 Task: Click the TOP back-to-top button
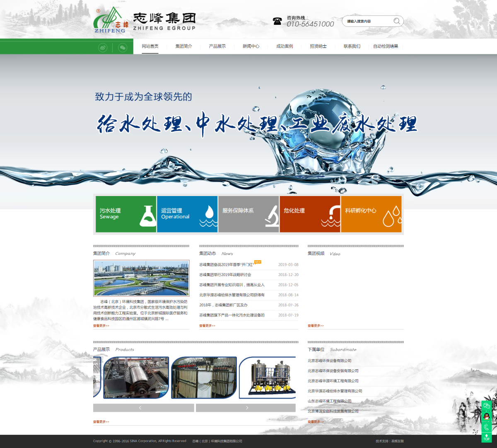tap(487, 437)
